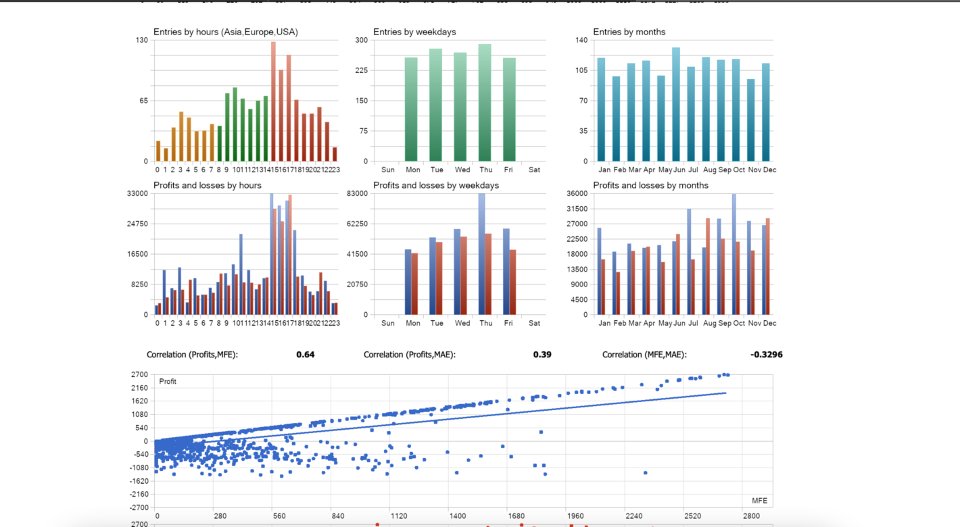Click the red Dec bar in monthly profits chart
This screenshot has height=527, width=960.
point(768,267)
